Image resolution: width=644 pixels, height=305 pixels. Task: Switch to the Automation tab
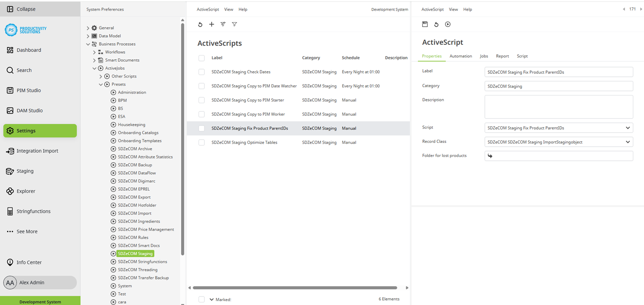[460, 56]
